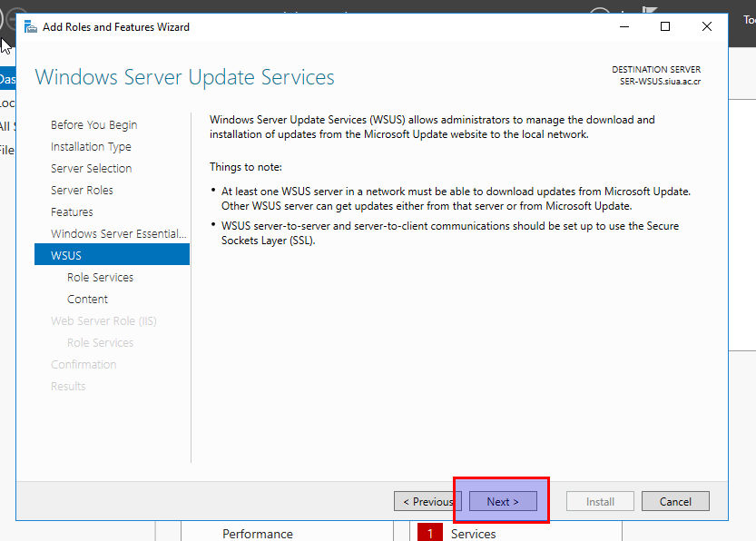Minimize the Add Roles and Features Wizard
The height and width of the screenshot is (541, 756).
point(624,27)
